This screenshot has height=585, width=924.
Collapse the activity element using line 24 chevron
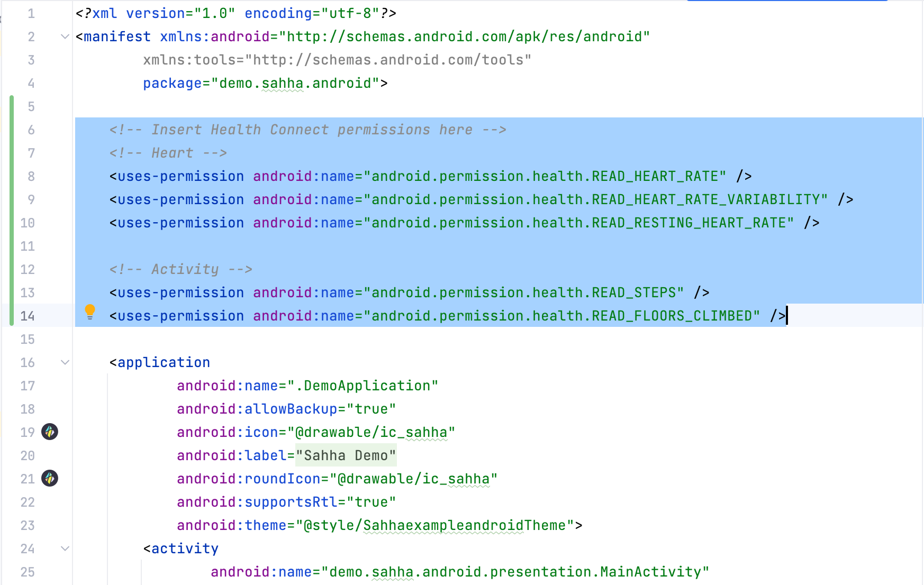(65, 549)
